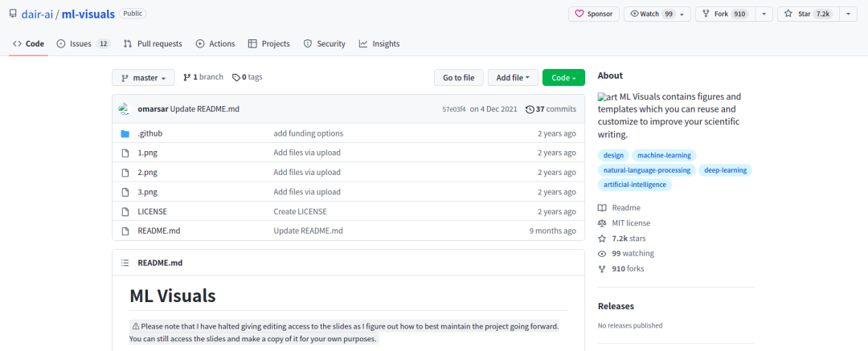This screenshot has height=351, width=868.
Task: Click the ML Visuals README heading
Action: [x=173, y=296]
